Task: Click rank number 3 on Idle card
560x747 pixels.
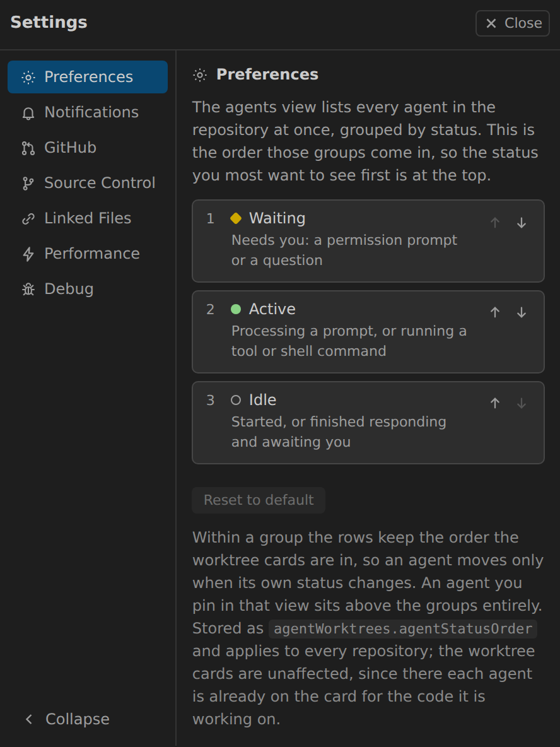Action: [x=210, y=401]
